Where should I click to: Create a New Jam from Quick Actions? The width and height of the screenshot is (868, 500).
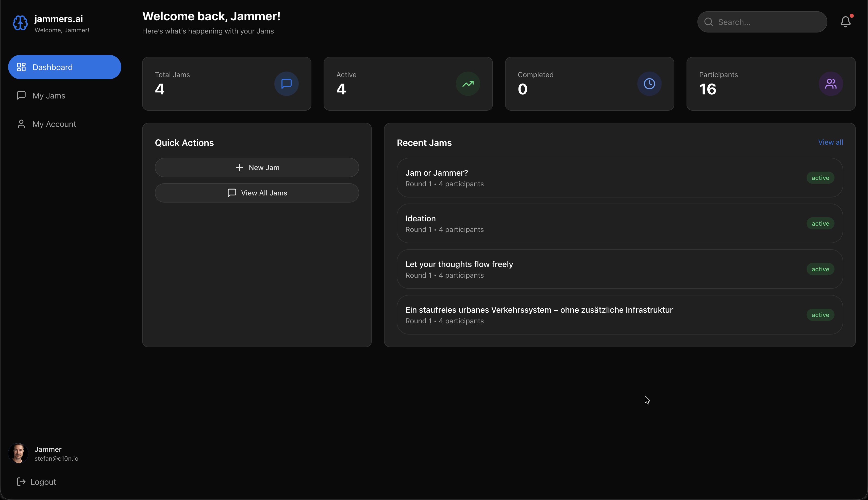(257, 167)
